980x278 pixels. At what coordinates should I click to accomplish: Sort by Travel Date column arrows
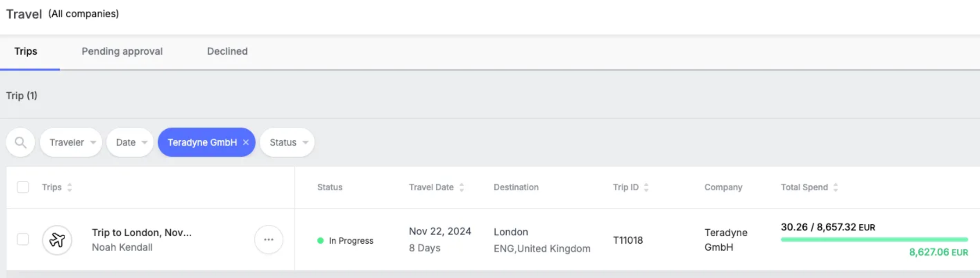tap(461, 187)
